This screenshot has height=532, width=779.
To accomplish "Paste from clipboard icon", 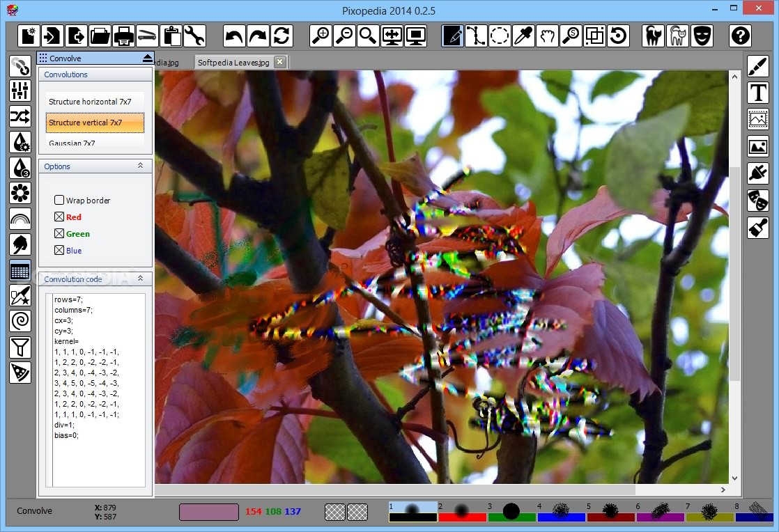I will 171,36.
